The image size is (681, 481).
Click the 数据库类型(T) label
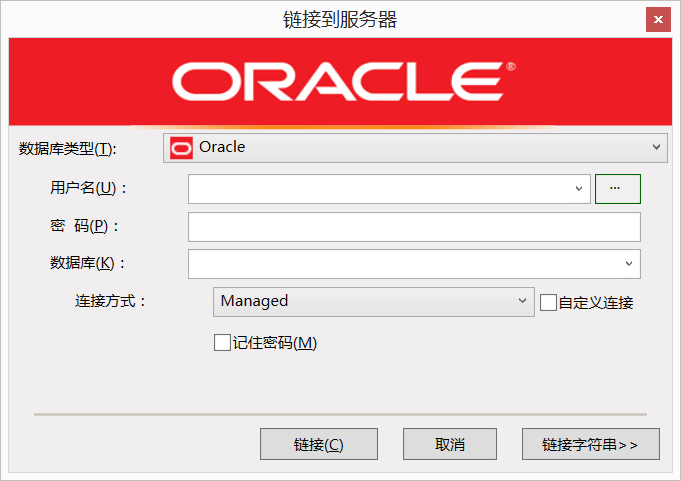67,149
